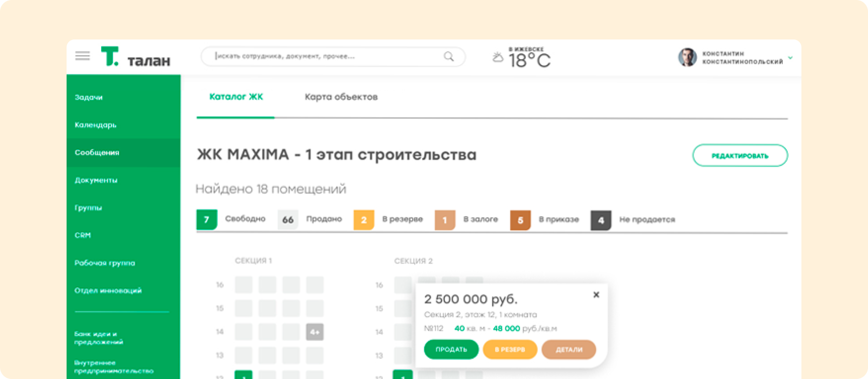Click the Редактировать button
The image size is (868, 379).
(x=740, y=155)
